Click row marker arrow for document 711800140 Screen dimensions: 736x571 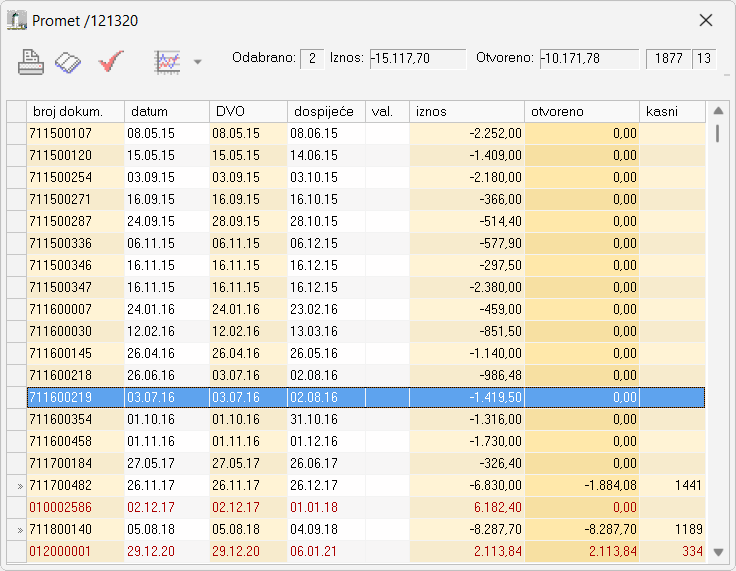pos(17,529)
